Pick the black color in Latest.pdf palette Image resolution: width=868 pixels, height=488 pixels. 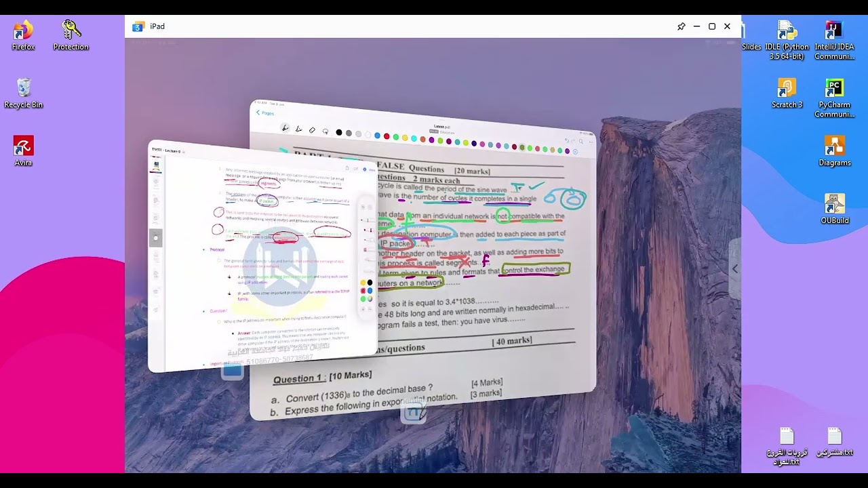coord(339,133)
